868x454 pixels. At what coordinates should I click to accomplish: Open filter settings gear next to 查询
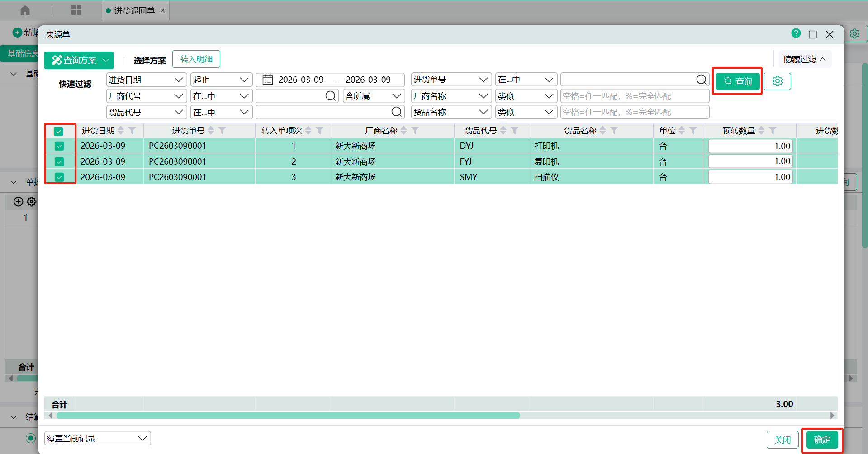[x=777, y=81]
